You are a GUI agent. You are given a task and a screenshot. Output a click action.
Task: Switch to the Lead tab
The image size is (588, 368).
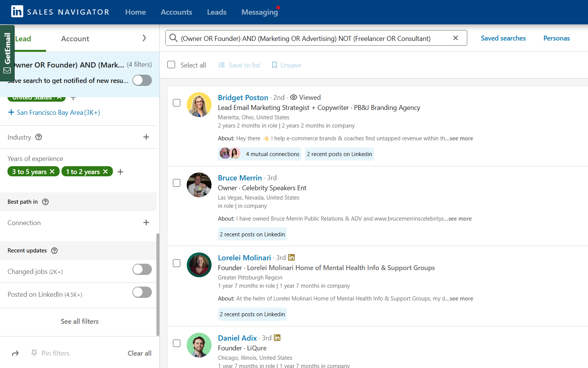coord(23,39)
